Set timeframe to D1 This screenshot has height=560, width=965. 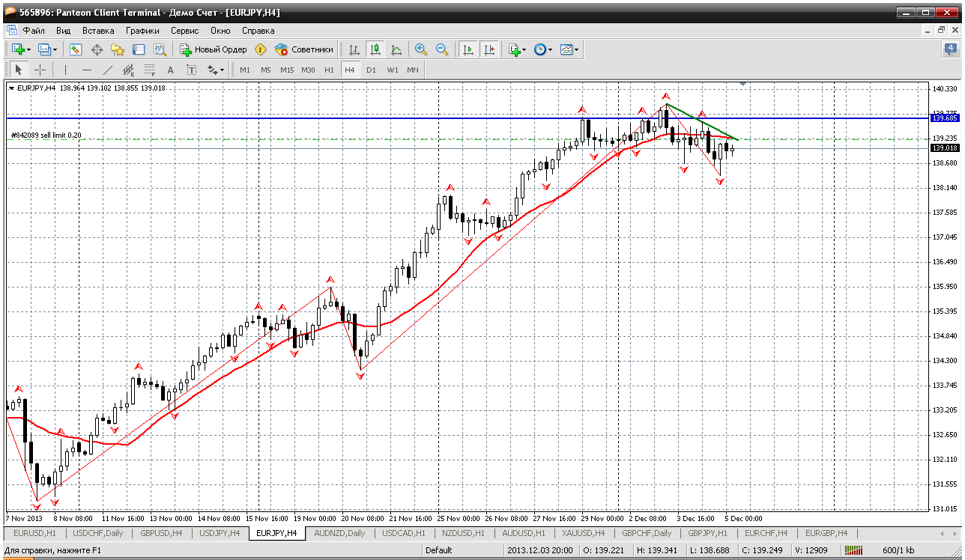click(x=371, y=70)
